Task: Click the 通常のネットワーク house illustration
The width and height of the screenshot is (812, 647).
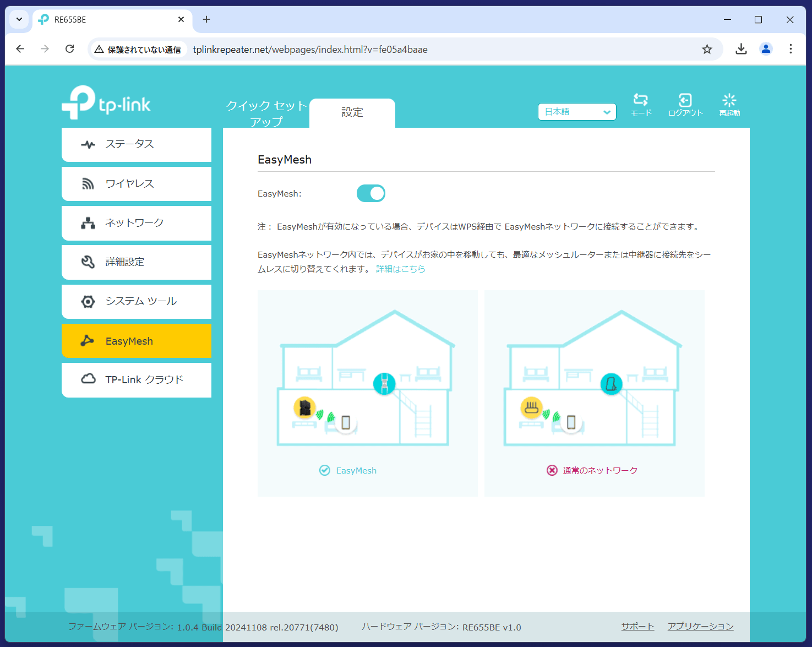Action: (592, 379)
